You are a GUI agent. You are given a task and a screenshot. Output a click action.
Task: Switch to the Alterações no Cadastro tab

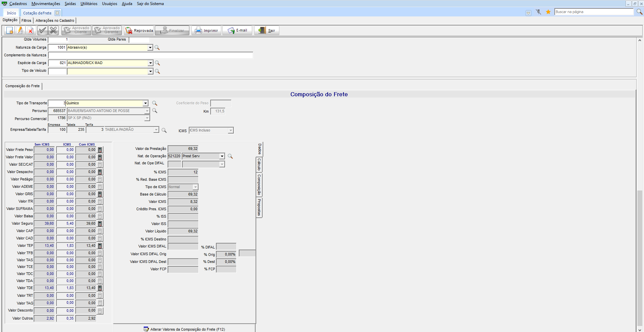[x=55, y=20]
